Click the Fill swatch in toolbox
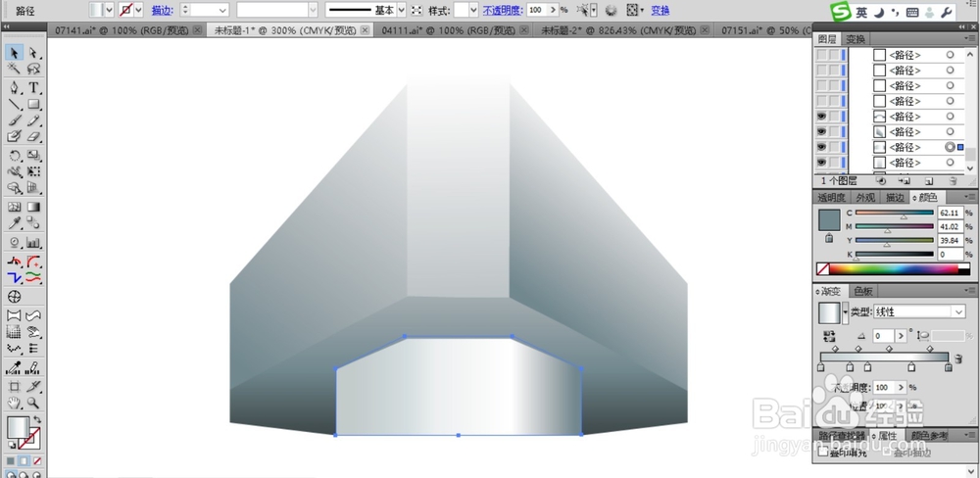This screenshot has width=980, height=478. click(x=18, y=428)
